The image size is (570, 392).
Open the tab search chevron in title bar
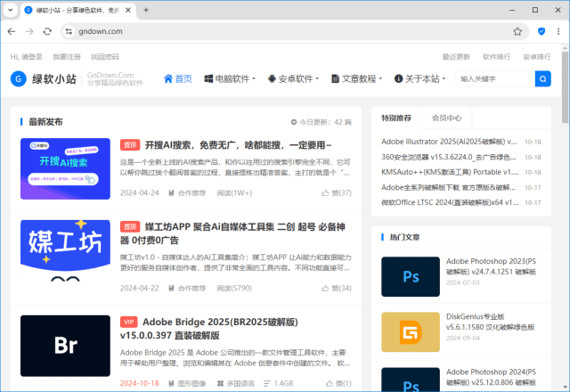pos(12,10)
